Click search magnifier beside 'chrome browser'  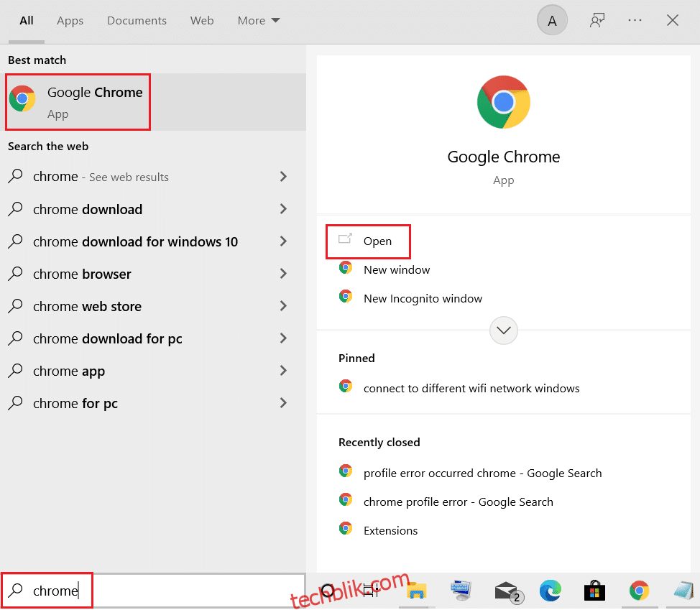15,273
